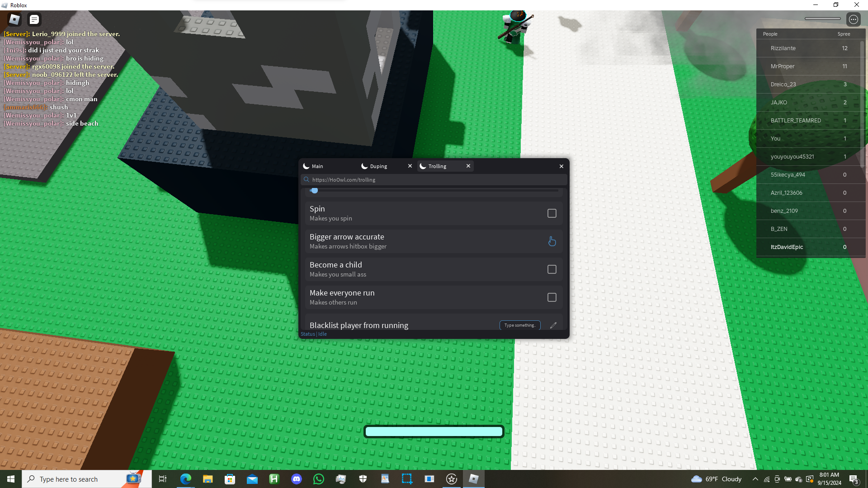Image resolution: width=868 pixels, height=488 pixels.
Task: Open File Explorer from taskbar
Action: (x=208, y=479)
